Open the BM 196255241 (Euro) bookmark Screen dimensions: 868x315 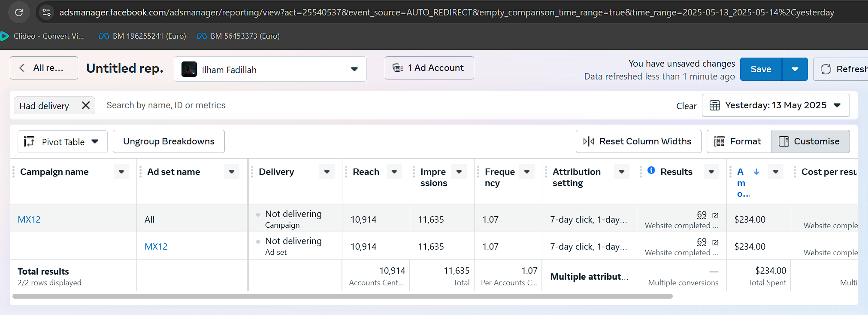142,36
